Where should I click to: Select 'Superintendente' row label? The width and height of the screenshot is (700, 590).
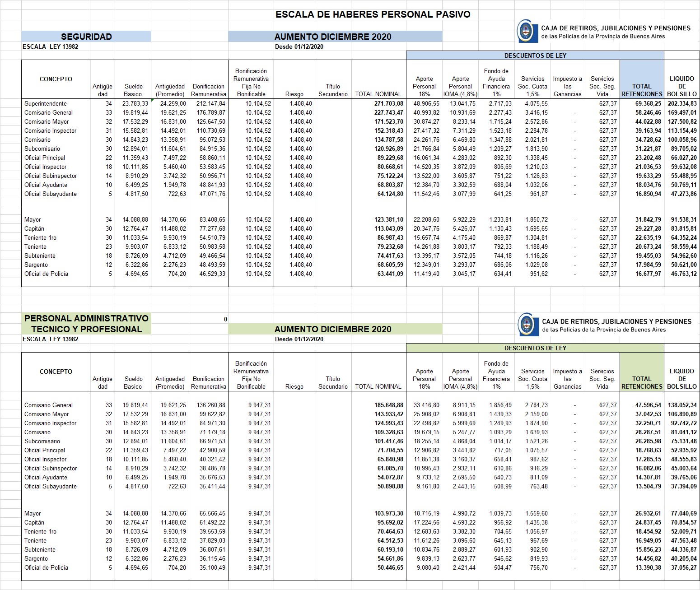46,104
